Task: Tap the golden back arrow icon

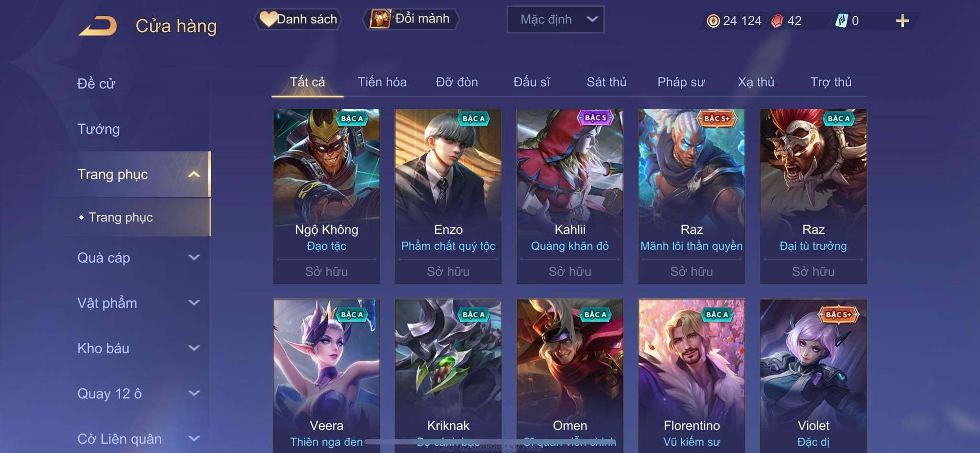Action: point(98,26)
